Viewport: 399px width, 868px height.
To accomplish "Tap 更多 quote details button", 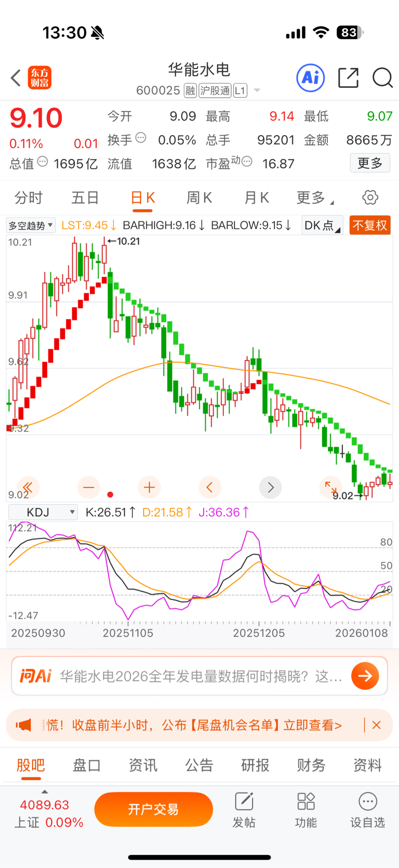I will 370,163.
